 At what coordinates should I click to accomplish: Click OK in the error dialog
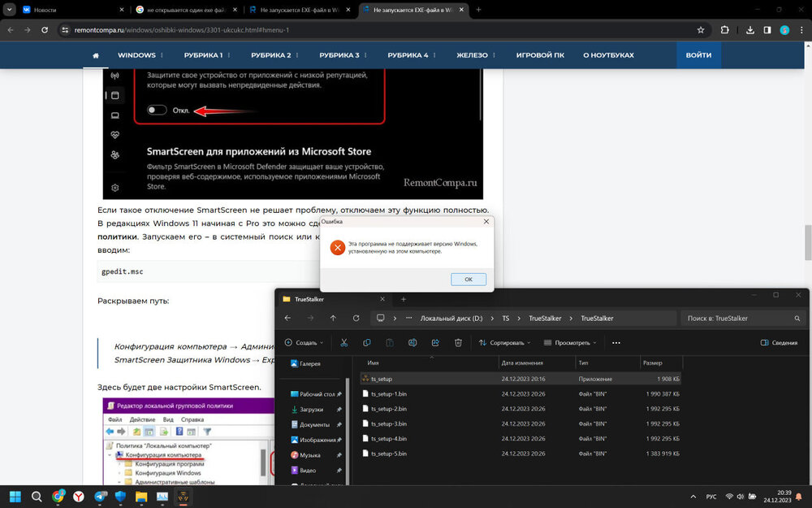(469, 279)
